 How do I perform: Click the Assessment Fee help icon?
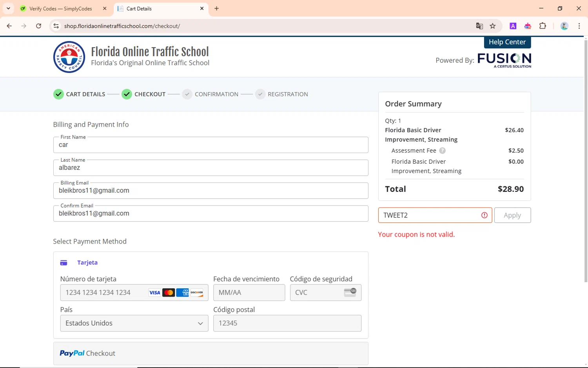pyautogui.click(x=442, y=151)
